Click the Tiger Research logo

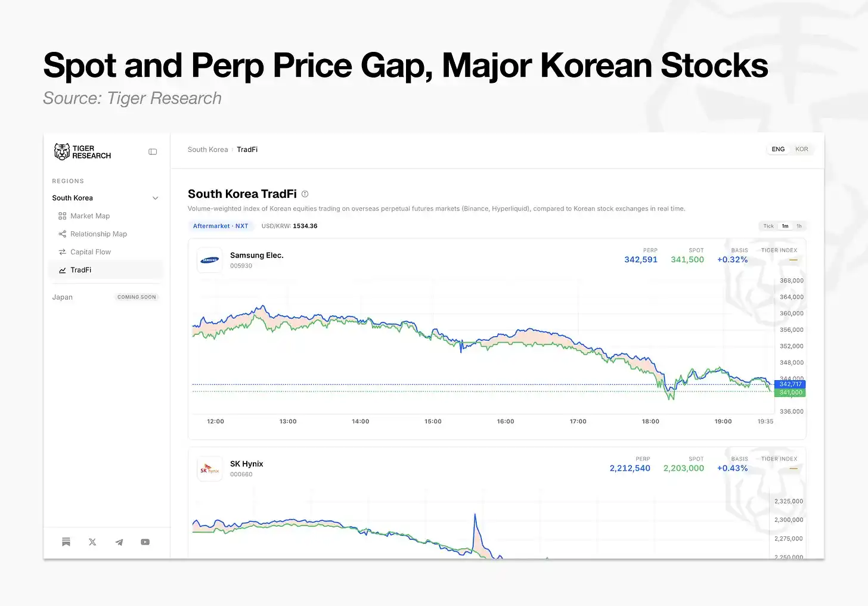coord(82,152)
